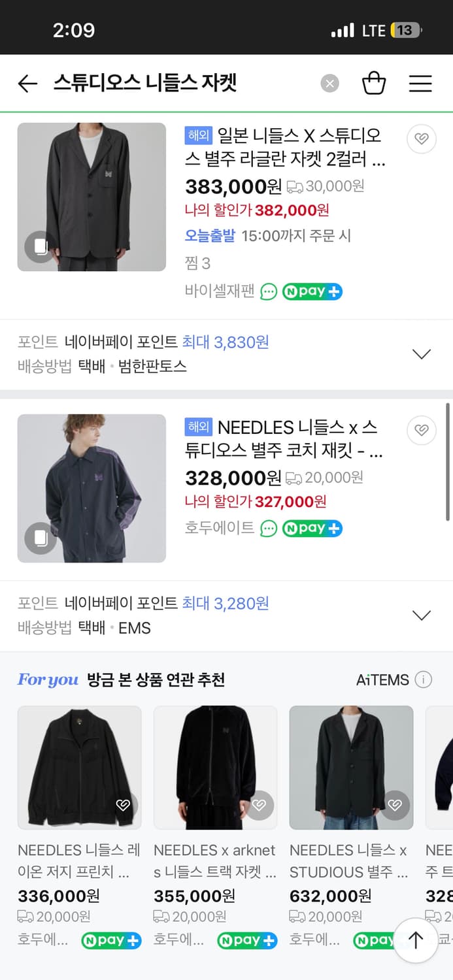453x980 pixels.
Task: Clear the search query with the X icon
Action: point(330,83)
